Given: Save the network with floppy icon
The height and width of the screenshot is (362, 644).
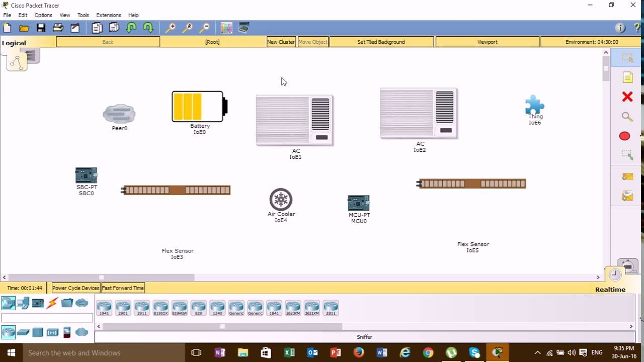Looking at the screenshot, I should click(41, 28).
